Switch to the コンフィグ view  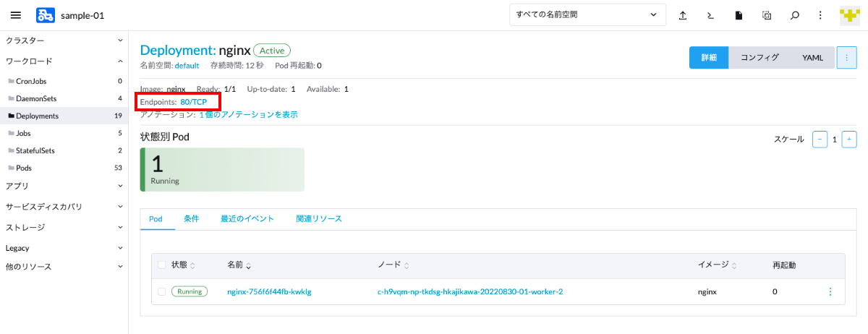tap(759, 58)
